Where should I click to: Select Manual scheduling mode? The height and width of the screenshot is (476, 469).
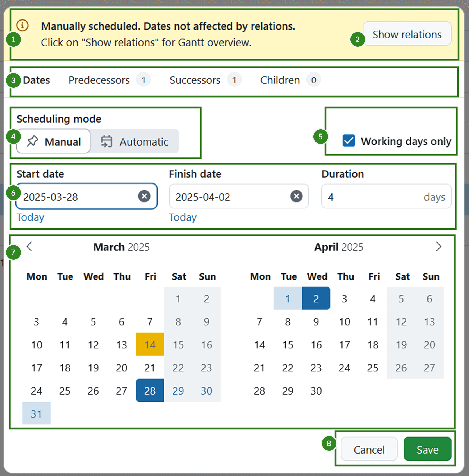pyautogui.click(x=54, y=141)
